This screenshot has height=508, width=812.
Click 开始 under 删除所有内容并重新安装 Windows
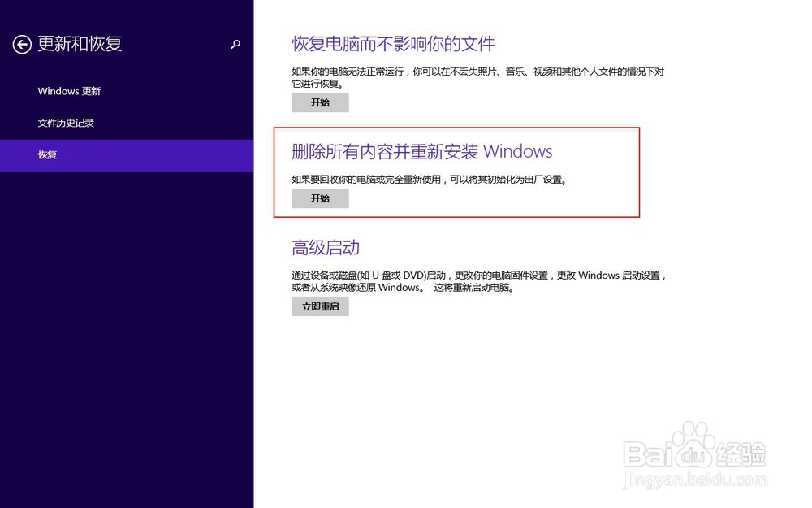[320, 198]
